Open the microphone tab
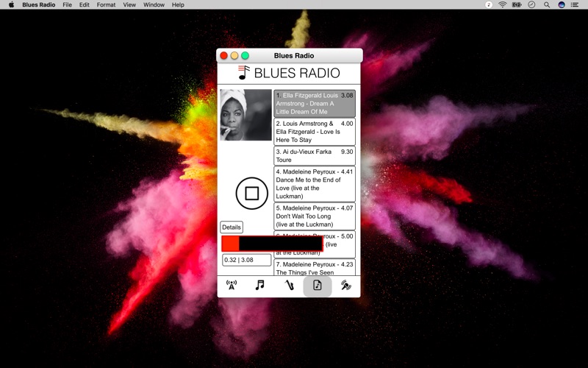588x368 pixels. (345, 286)
